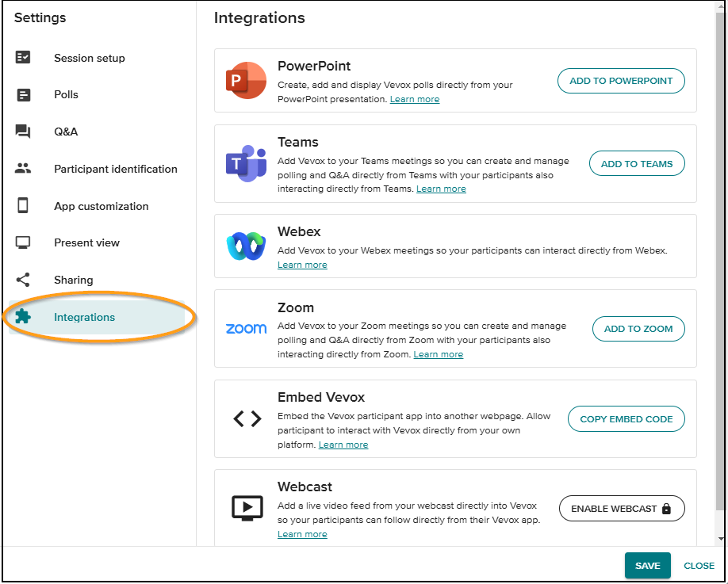The width and height of the screenshot is (728, 584).
Task: Click the Session setup checklist icon
Action: click(23, 57)
